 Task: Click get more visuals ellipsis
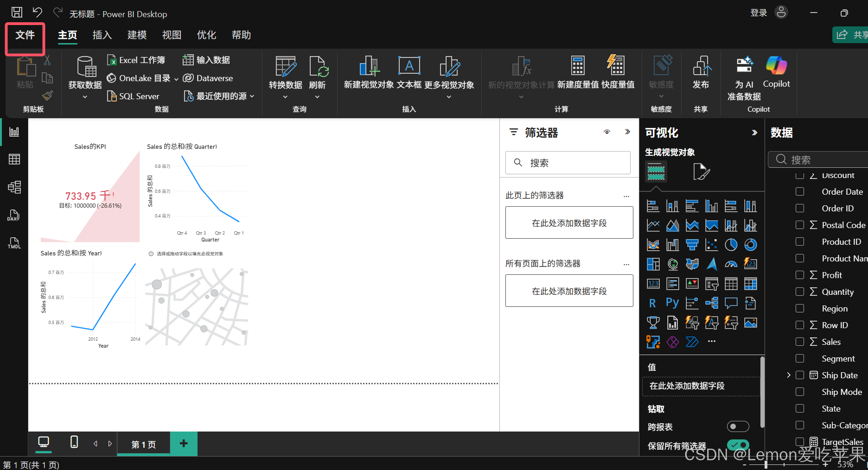(x=712, y=342)
